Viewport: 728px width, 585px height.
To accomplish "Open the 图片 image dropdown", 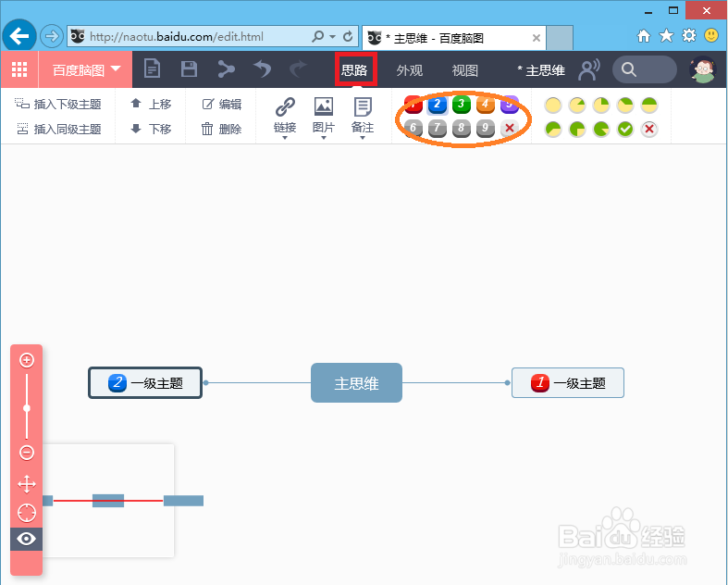I will [324, 118].
